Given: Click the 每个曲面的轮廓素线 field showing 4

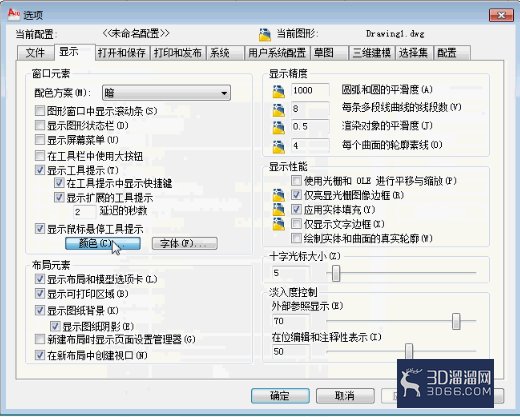Looking at the screenshot, I should 310,146.
